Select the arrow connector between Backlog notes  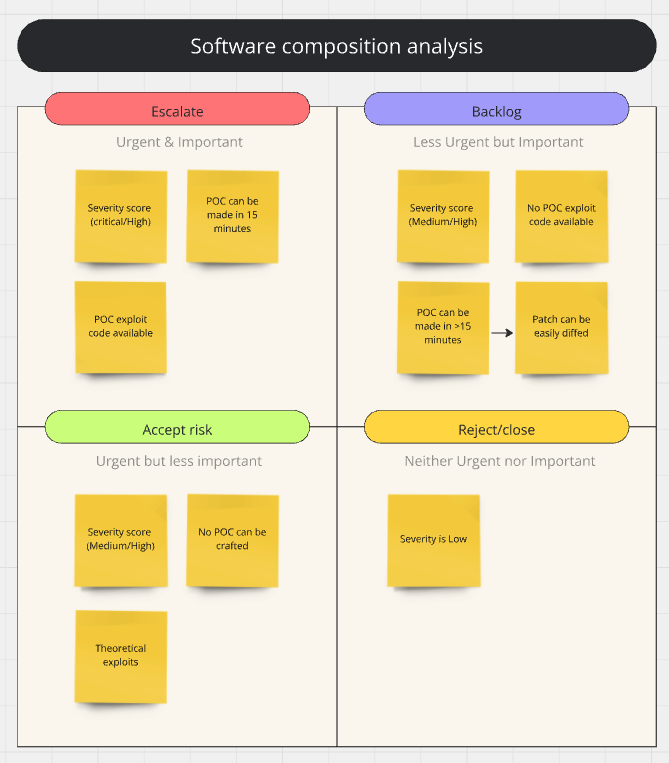click(x=502, y=328)
